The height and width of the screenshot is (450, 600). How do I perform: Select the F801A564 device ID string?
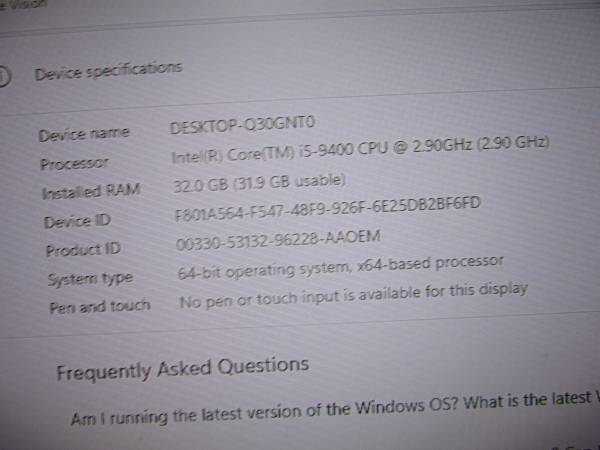[x=327, y=209]
